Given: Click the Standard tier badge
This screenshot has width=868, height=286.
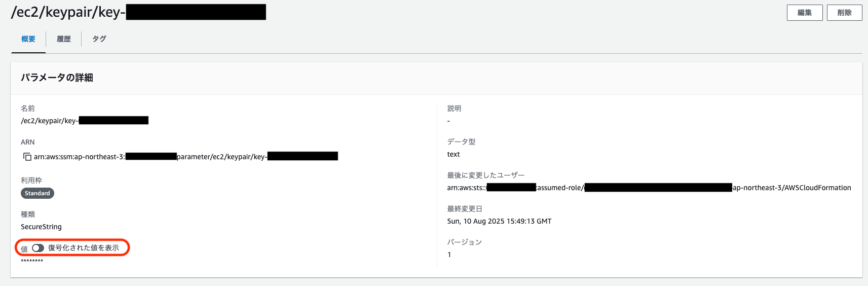Looking at the screenshot, I should tap(37, 193).
